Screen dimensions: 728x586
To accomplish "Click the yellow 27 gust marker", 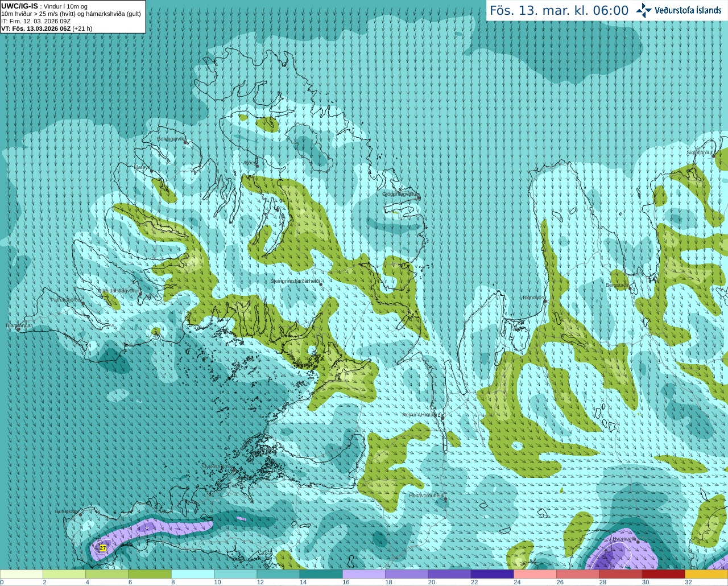I will pos(103,548).
